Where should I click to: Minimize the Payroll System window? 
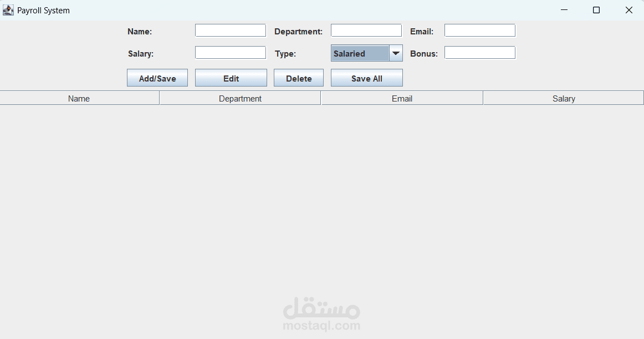[x=564, y=10]
